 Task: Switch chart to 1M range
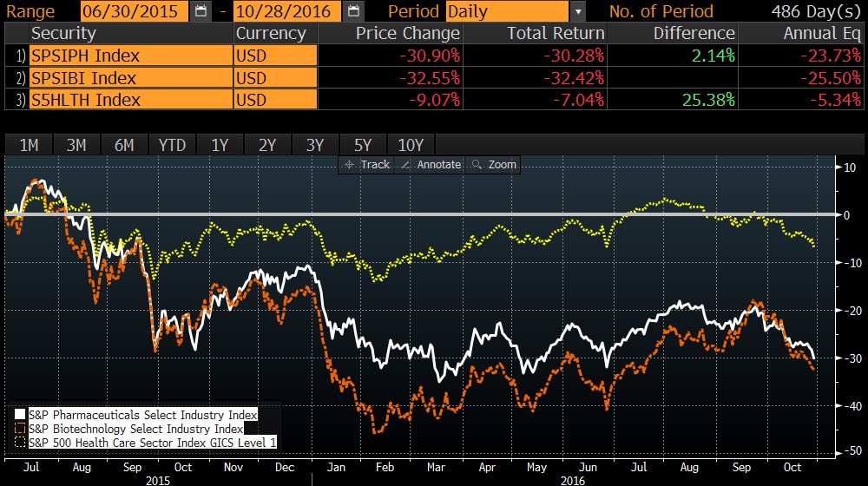[29, 145]
